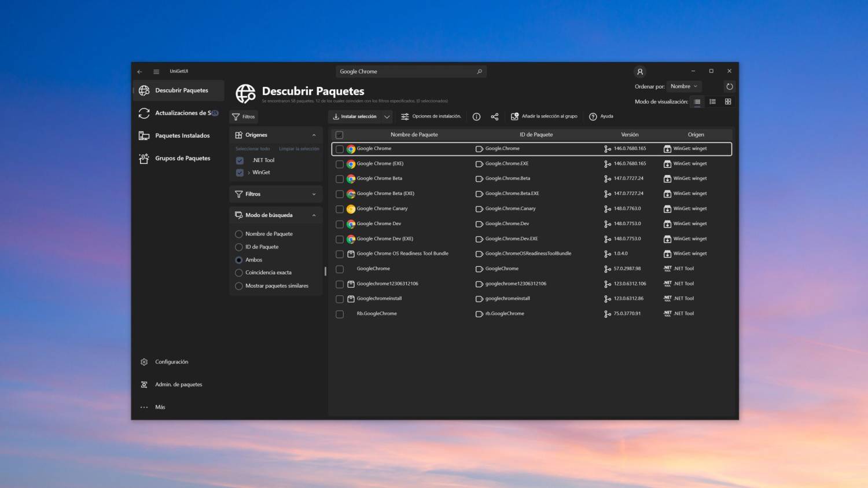Screen dimensions: 868x488
Task: Click the back arrow icon
Action: (x=139, y=72)
